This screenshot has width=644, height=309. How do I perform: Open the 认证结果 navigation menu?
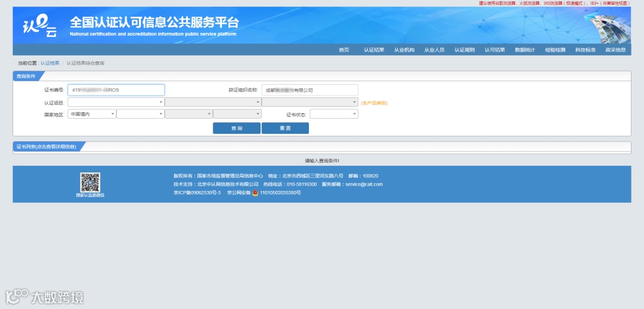click(x=374, y=50)
